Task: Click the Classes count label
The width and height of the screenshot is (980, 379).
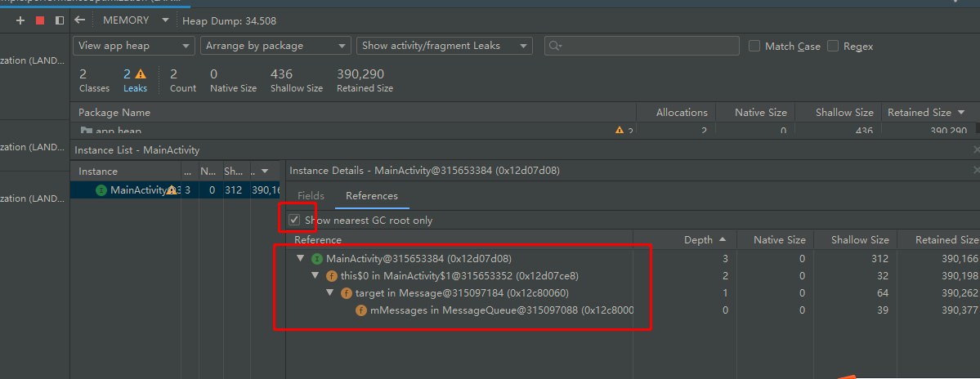Action: click(x=94, y=88)
